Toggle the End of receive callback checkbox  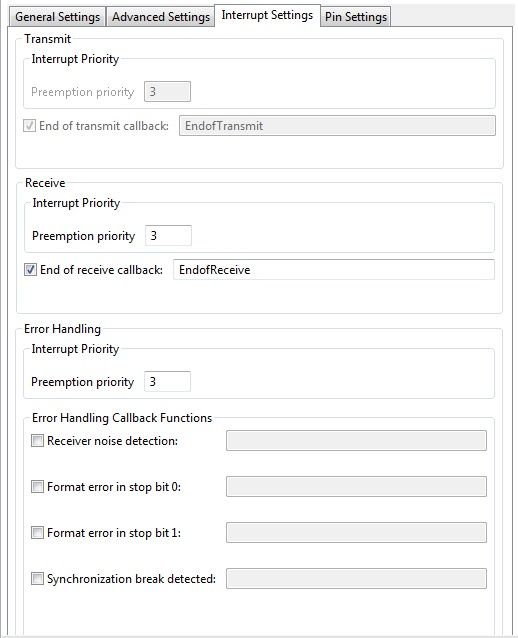[x=31, y=269]
